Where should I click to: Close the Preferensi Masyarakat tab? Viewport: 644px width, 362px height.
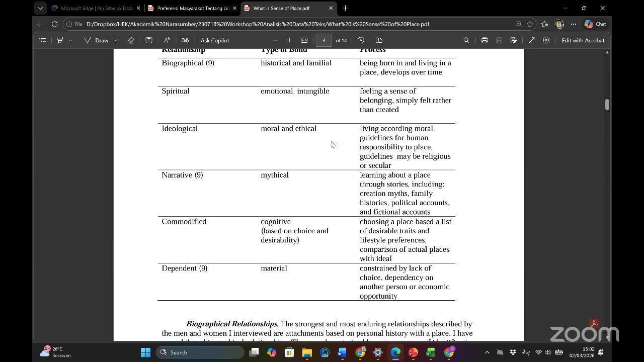click(234, 8)
